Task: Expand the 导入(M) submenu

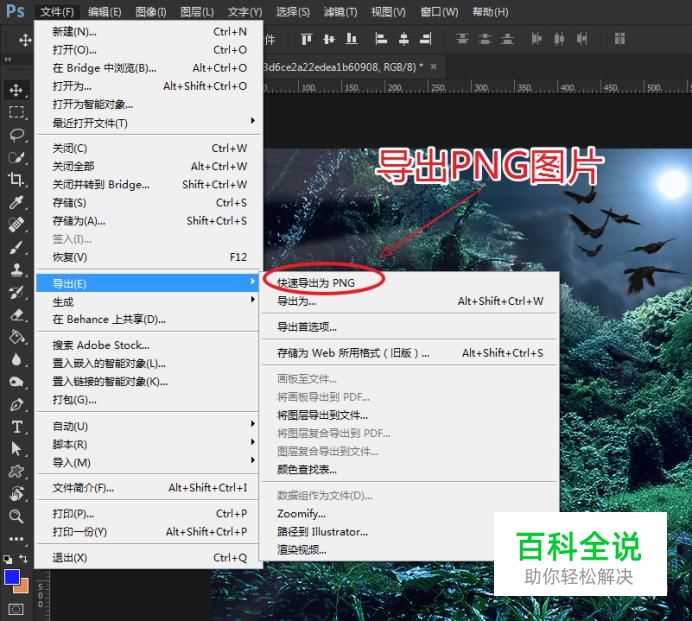Action: tap(149, 462)
